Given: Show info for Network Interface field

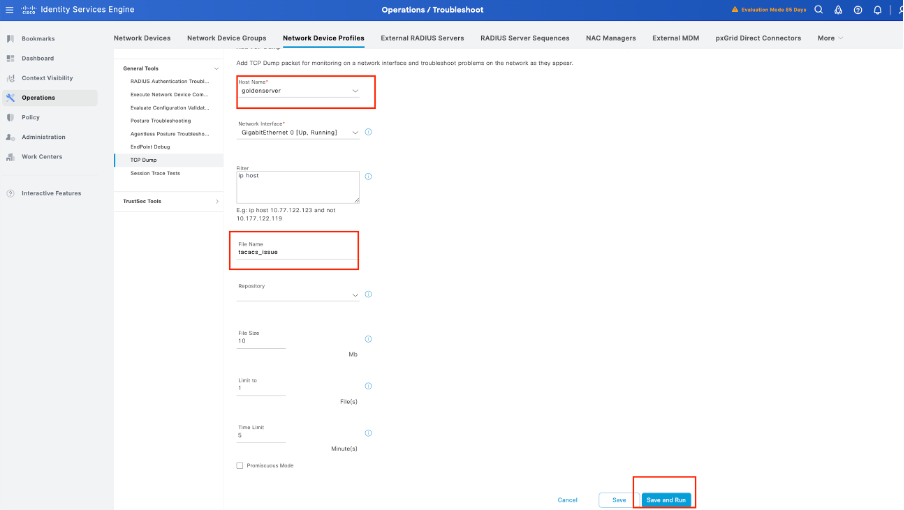Looking at the screenshot, I should point(368,132).
